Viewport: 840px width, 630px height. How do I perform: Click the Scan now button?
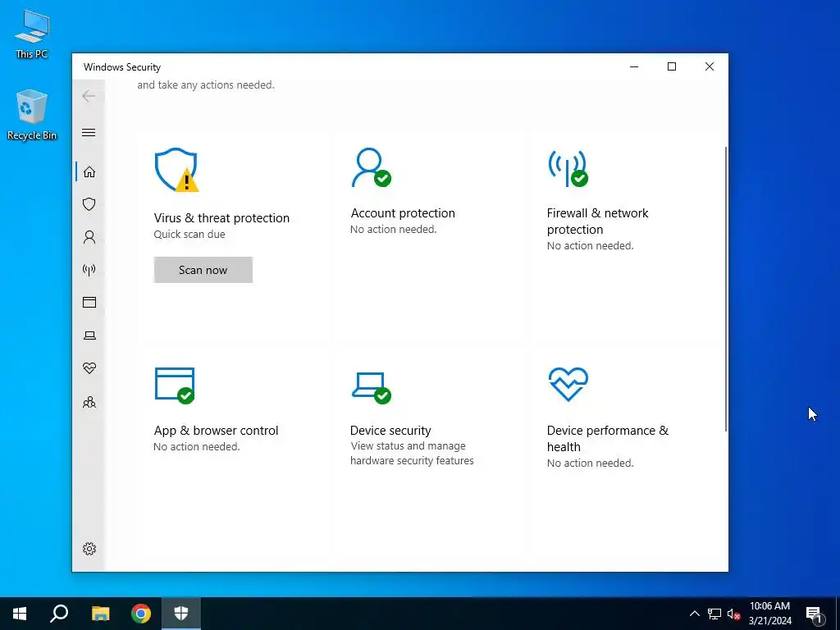(203, 269)
